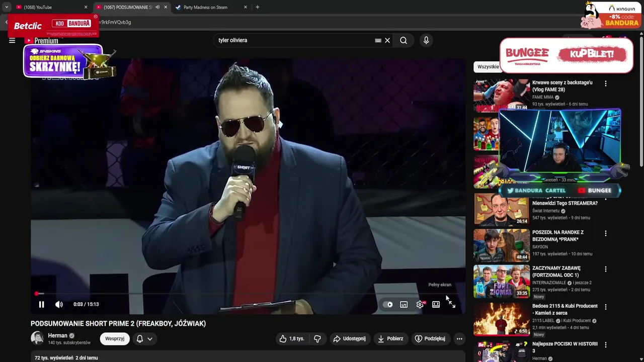Screen dimensions: 644x362
Task: Click the tab audio mute speaker icon
Action: pyautogui.click(x=157, y=7)
